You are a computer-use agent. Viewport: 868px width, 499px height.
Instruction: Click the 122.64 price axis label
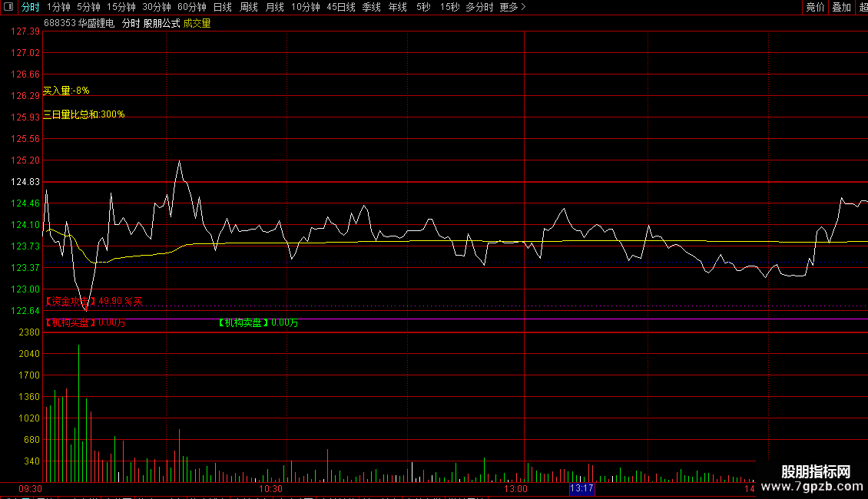click(x=25, y=311)
